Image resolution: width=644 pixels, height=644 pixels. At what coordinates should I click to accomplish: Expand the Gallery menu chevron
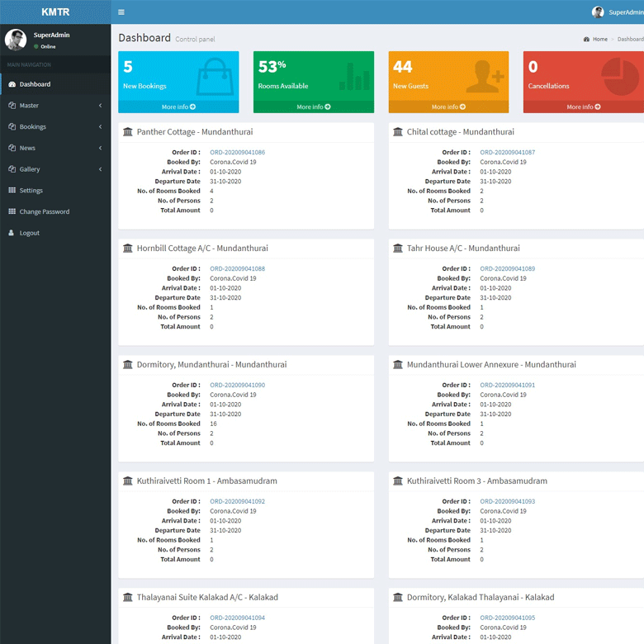point(100,169)
